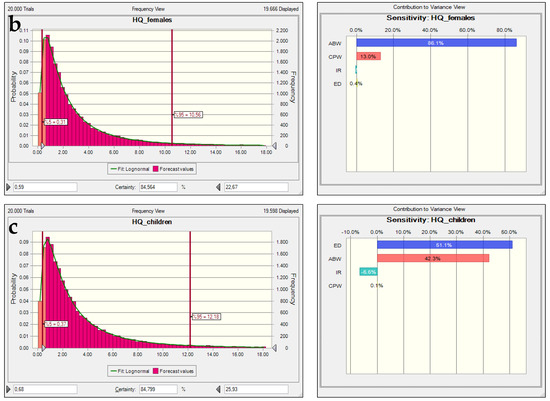Click arrow icon beside 22,67 upper bound field
This screenshot has height=401, width=550.
219,187
